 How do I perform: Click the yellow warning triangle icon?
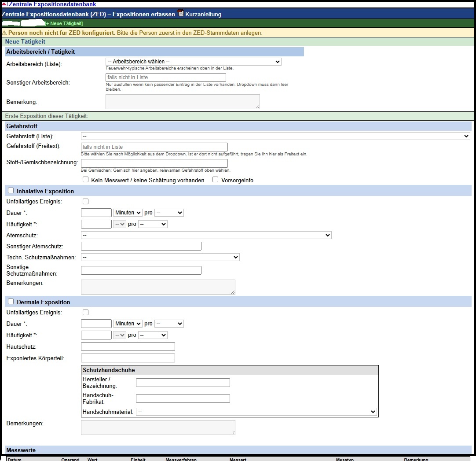pos(4,33)
